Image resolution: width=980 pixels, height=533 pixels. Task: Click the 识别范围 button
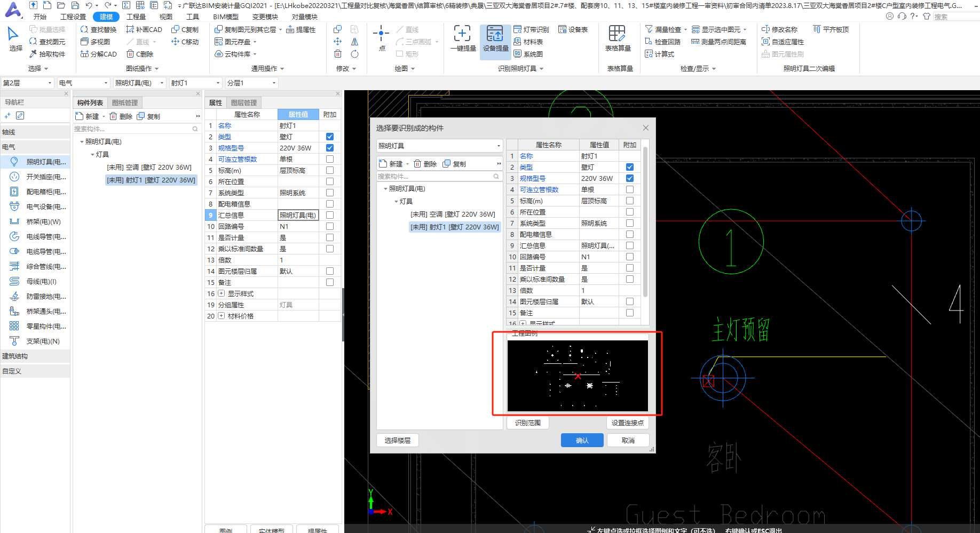coord(528,423)
